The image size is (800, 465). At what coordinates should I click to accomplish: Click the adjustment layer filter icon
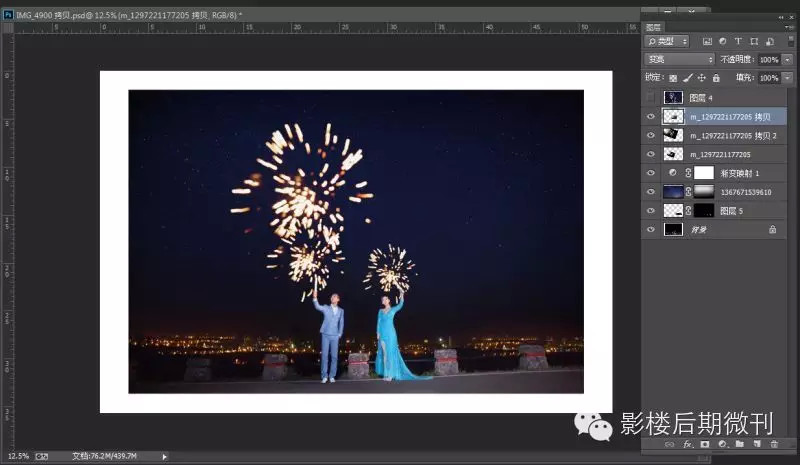click(x=722, y=41)
